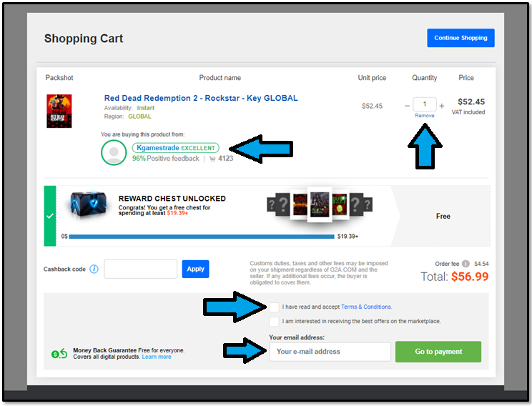532x406 pixels.
Task: Show Cashback code info icon
Action: [x=94, y=269]
